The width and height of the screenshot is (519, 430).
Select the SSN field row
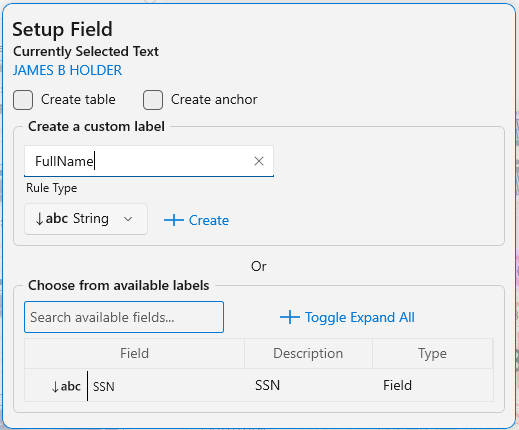[259, 386]
